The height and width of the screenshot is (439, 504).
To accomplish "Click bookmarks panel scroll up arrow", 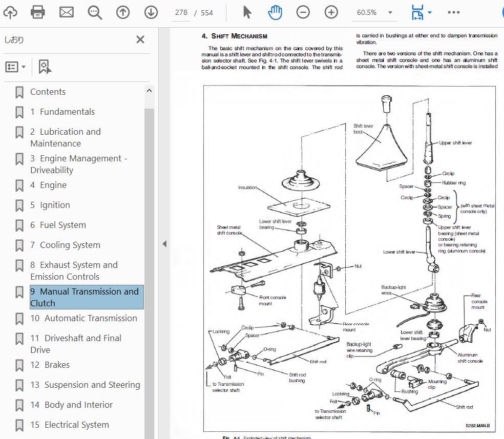I will [x=149, y=91].
